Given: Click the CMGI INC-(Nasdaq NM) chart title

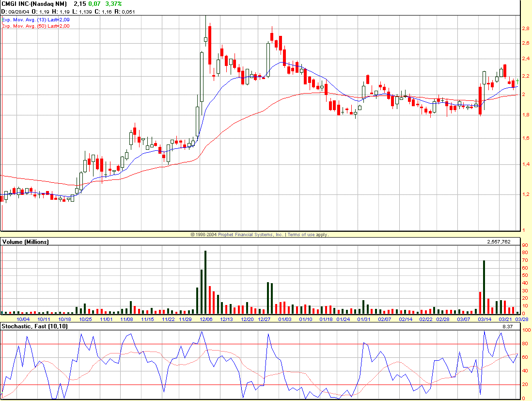Looking at the screenshot, I should 34,4.
